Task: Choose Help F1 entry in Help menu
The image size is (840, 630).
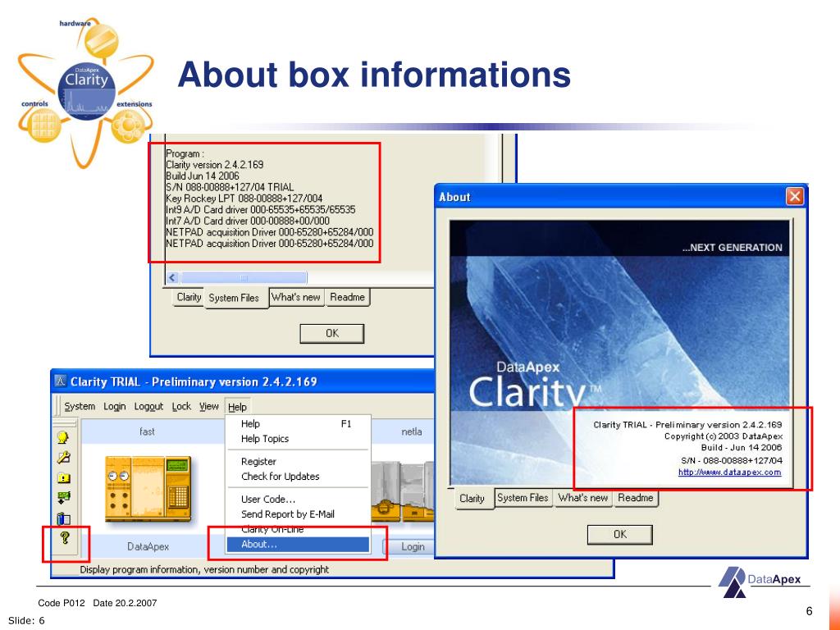Action: [298, 424]
